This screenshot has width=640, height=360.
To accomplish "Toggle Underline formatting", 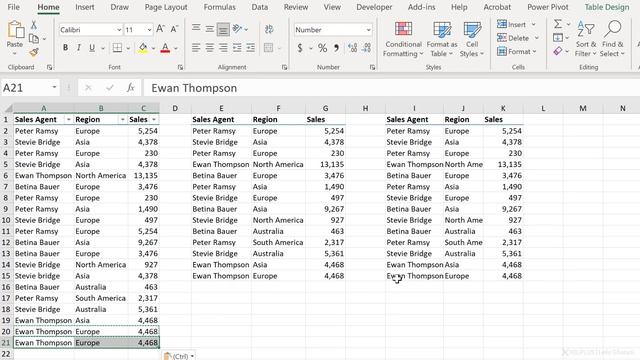I will [92, 48].
